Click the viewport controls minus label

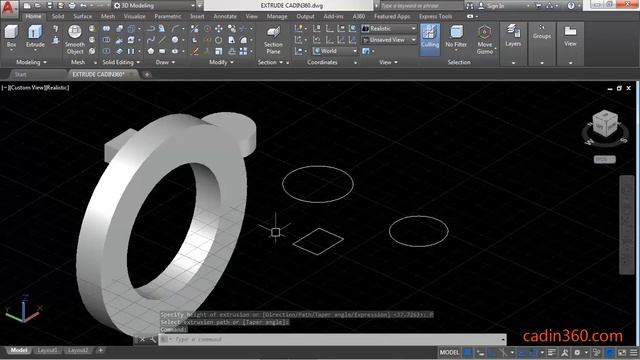(4, 88)
